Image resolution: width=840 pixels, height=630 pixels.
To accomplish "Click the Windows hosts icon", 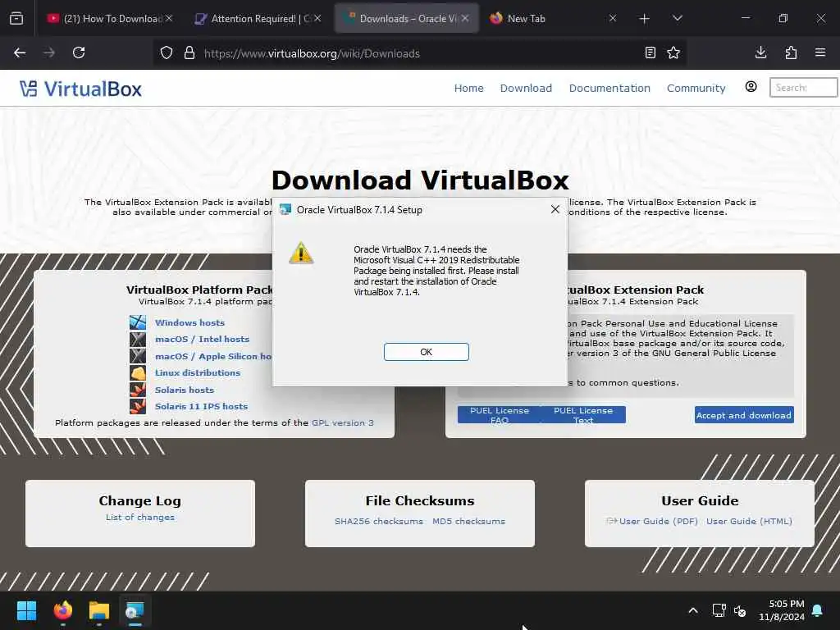I will pyautogui.click(x=138, y=322).
